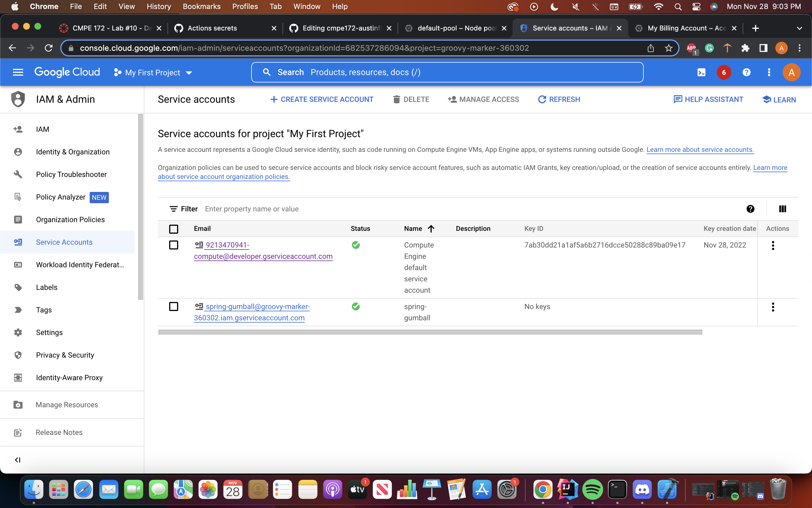Click the Refresh button

[x=559, y=99]
